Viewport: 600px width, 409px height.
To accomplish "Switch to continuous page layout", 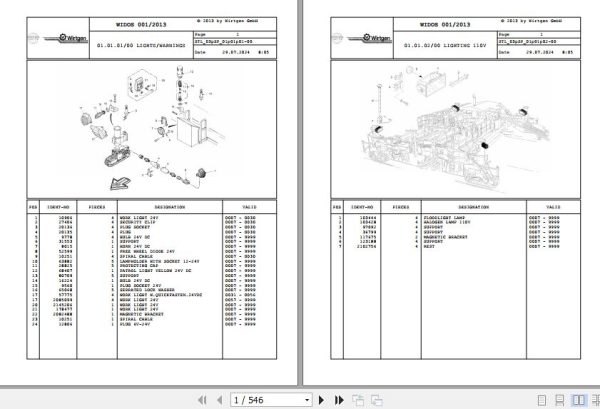I will [x=559, y=400].
